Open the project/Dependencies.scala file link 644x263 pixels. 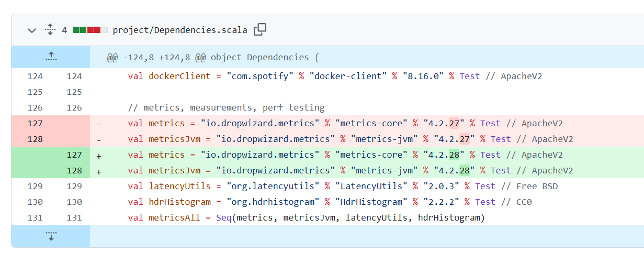tap(180, 30)
